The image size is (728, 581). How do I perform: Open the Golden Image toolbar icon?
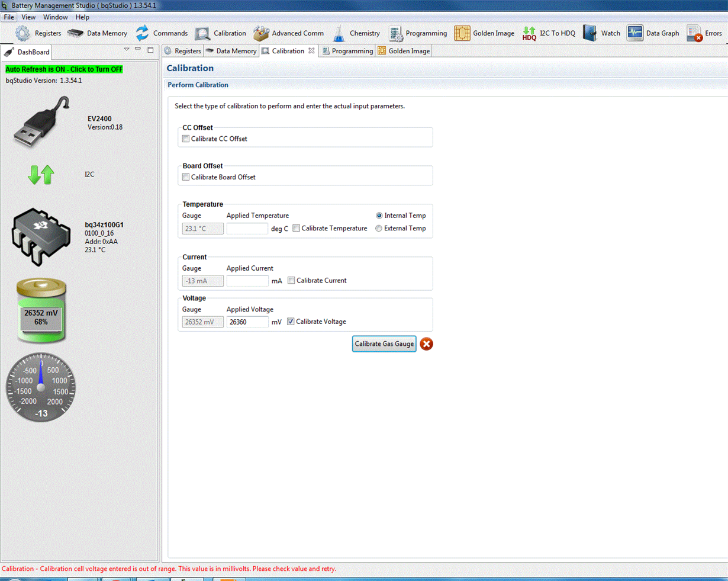[462, 33]
